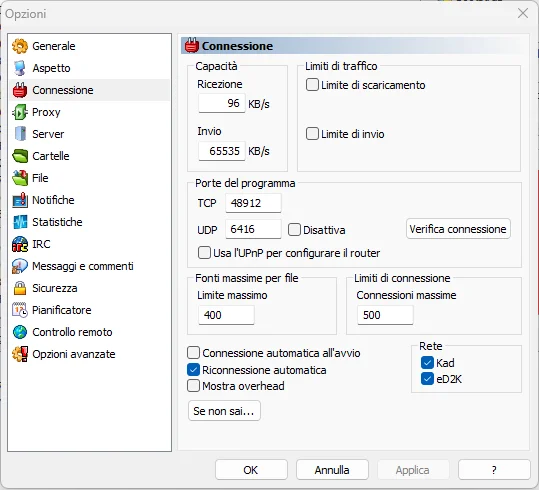Click the Notifiche icon

tap(20, 200)
